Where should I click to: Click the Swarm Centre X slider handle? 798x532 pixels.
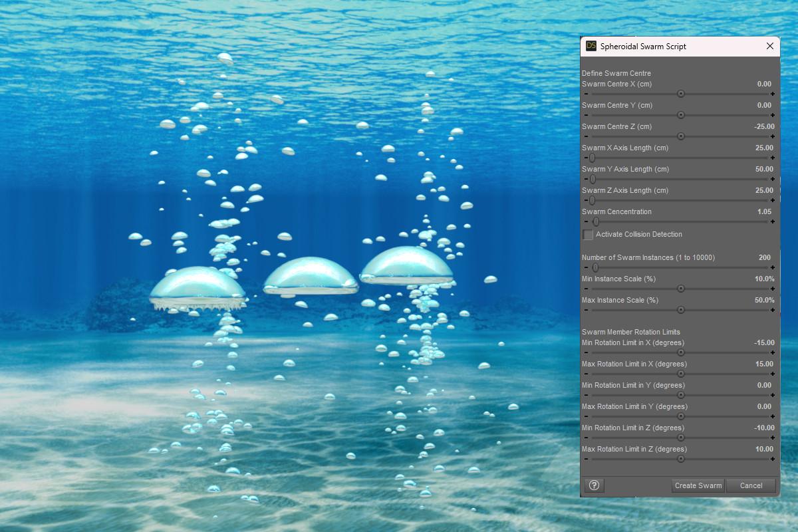(x=681, y=94)
